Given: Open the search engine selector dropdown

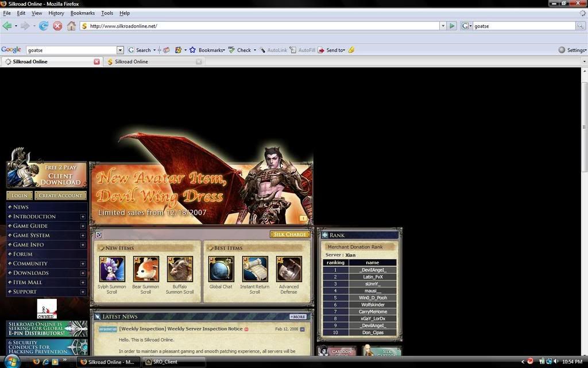Looking at the screenshot, I should 466,26.
